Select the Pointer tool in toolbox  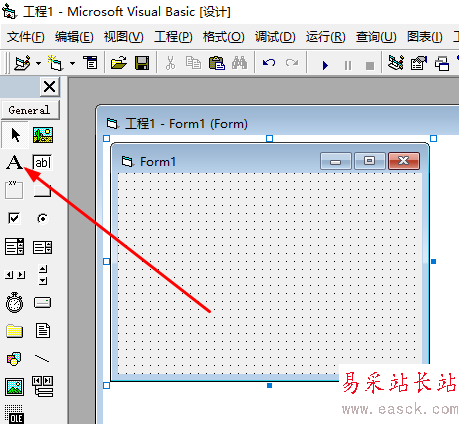click(15, 135)
